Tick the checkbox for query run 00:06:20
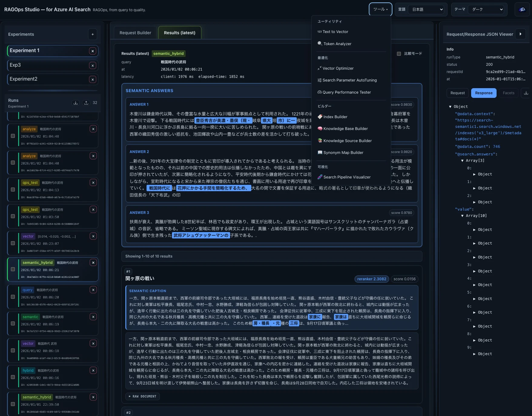The width and height of the screenshot is (532, 416). pyautogui.click(x=13, y=297)
